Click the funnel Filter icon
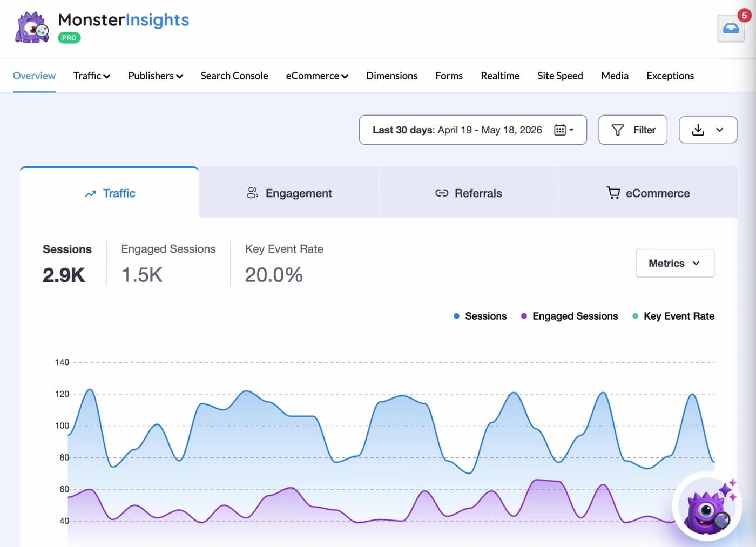The height and width of the screenshot is (547, 756). 618,130
